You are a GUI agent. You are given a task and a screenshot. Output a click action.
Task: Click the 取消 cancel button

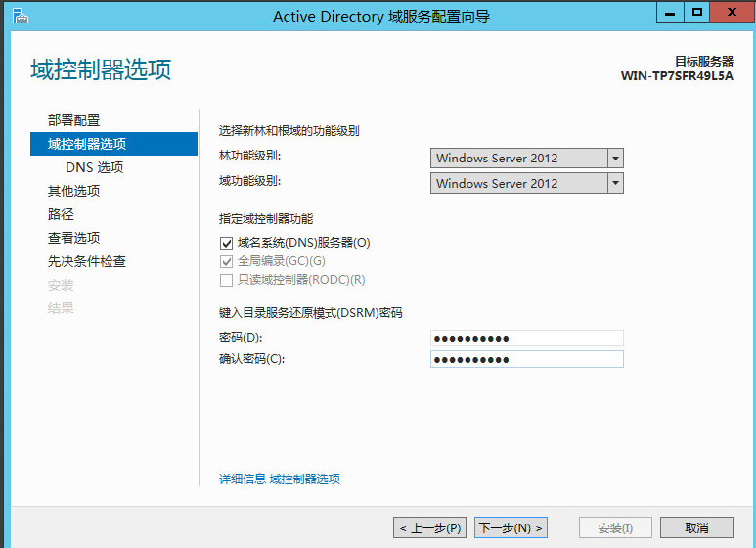point(696,527)
